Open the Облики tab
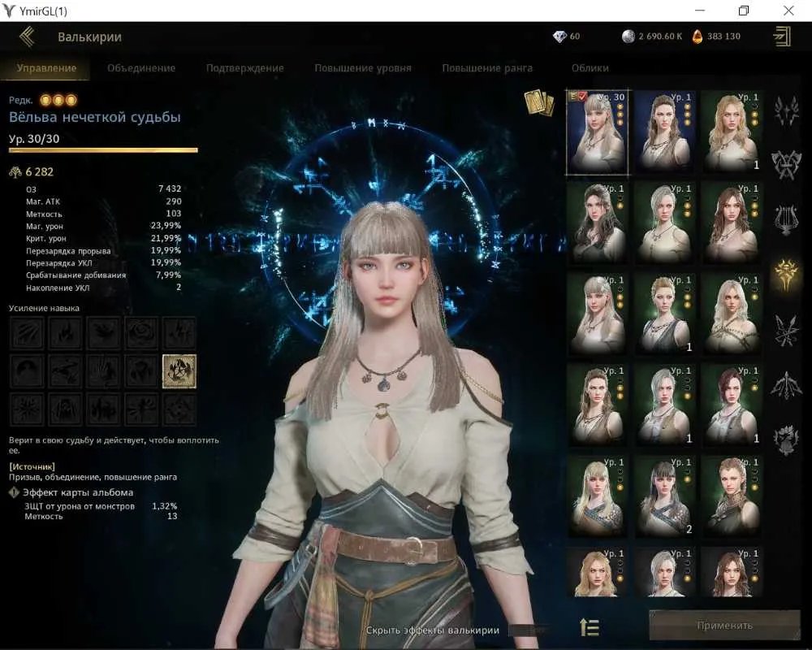This screenshot has height=650, width=812. pos(590,68)
